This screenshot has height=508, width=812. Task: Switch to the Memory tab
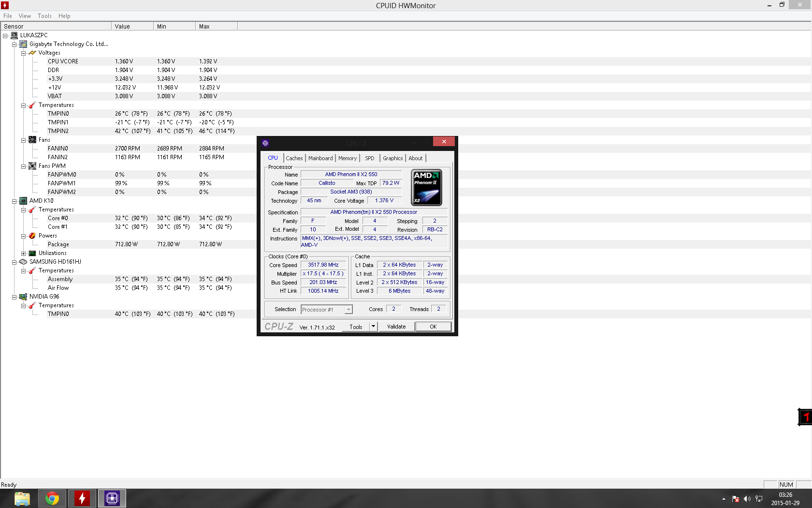click(348, 158)
